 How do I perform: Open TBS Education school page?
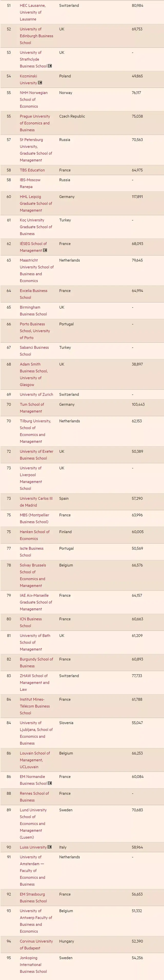32,170
